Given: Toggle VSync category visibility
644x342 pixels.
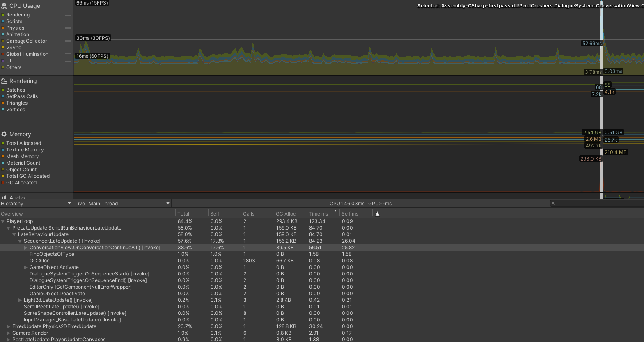Looking at the screenshot, I should coord(3,48).
